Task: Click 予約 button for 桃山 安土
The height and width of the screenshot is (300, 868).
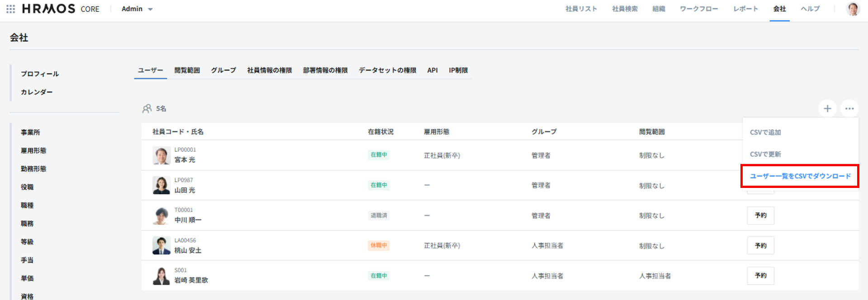Action: point(760,246)
